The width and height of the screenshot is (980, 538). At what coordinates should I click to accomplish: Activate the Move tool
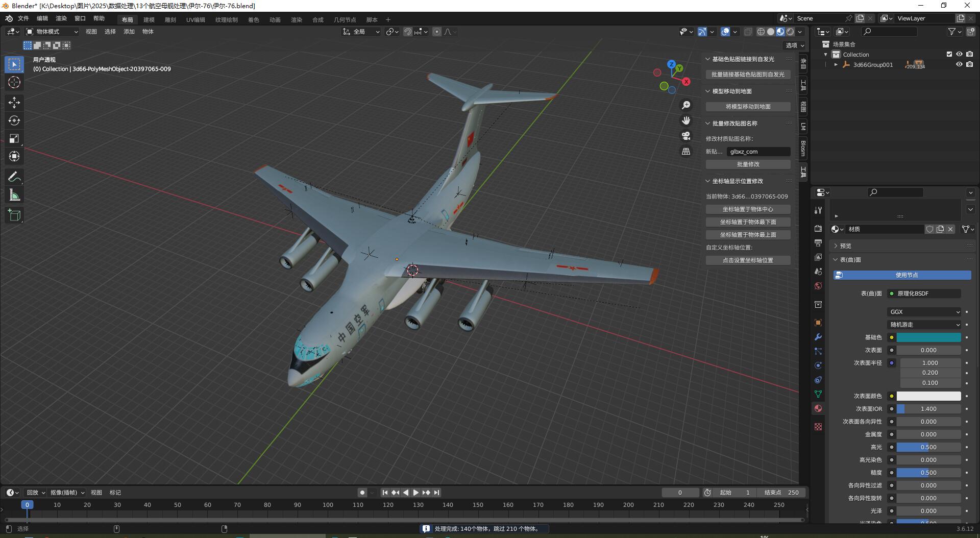click(14, 103)
